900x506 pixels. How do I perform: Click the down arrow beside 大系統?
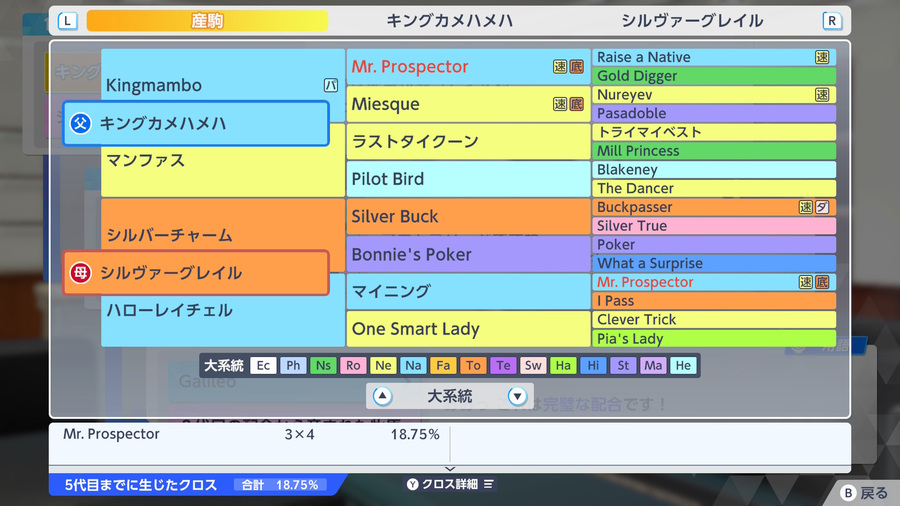(517, 396)
